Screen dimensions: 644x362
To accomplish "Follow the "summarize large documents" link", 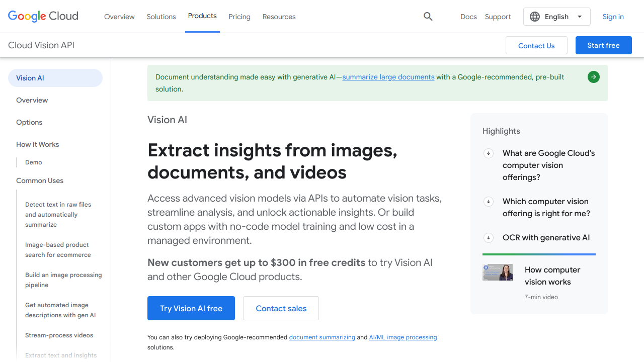I will (x=388, y=77).
